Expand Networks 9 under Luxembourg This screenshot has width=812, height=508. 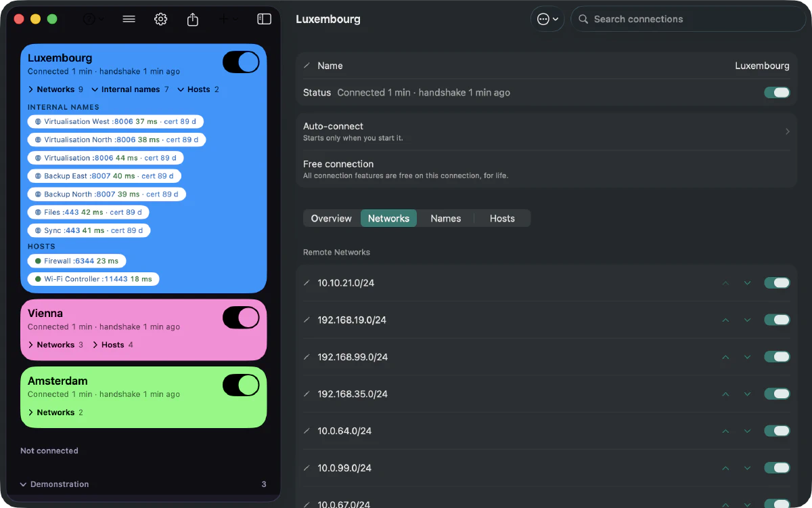(55, 89)
